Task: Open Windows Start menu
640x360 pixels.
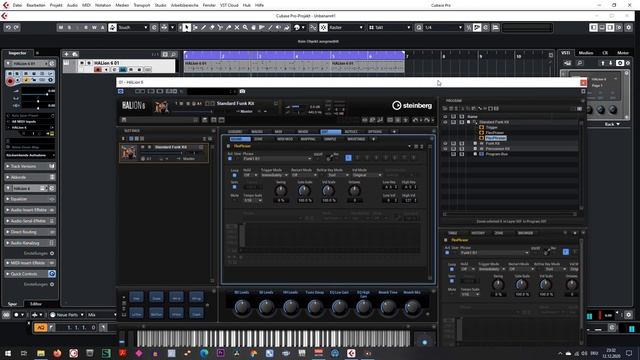Action: tap(7, 353)
